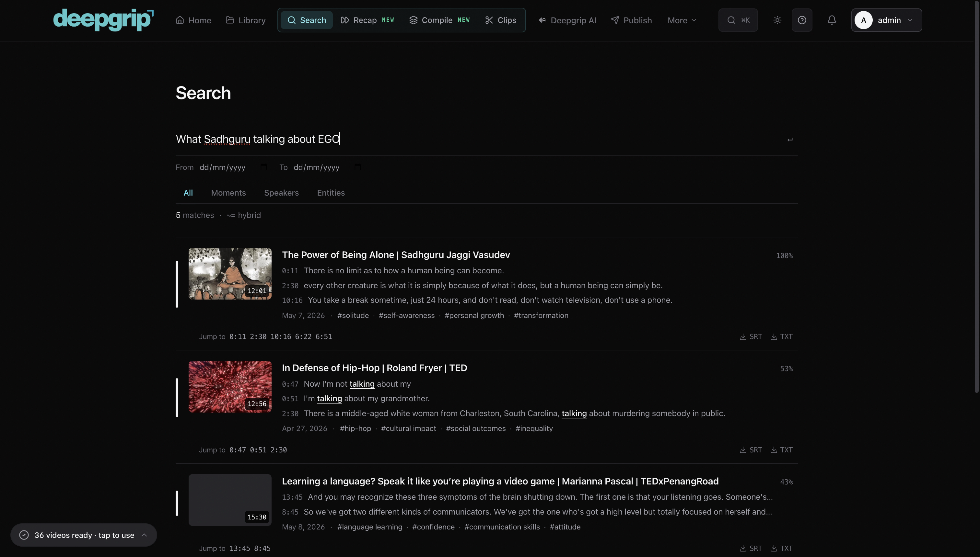
Task: Click the #personal growth tag
Action: 474,315
